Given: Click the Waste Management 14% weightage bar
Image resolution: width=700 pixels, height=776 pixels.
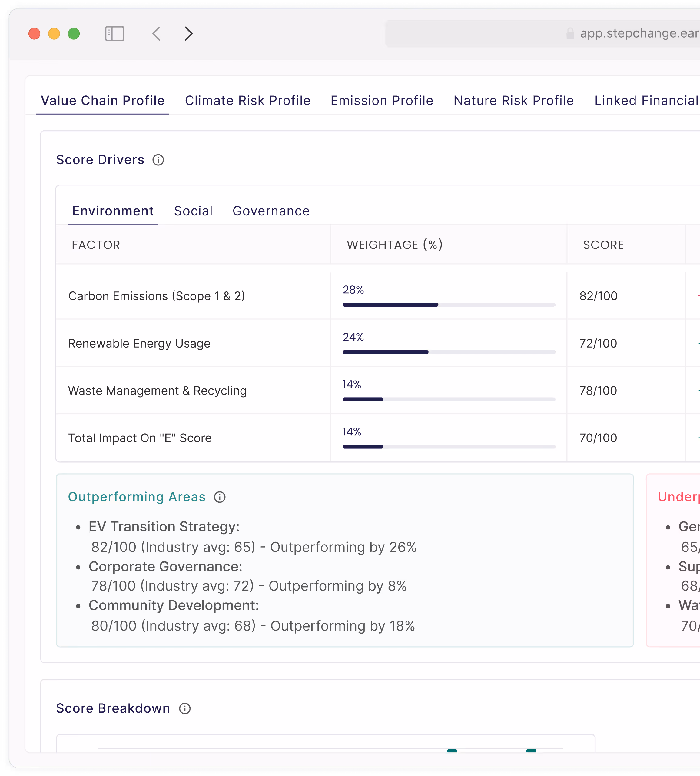Looking at the screenshot, I should 449,399.
